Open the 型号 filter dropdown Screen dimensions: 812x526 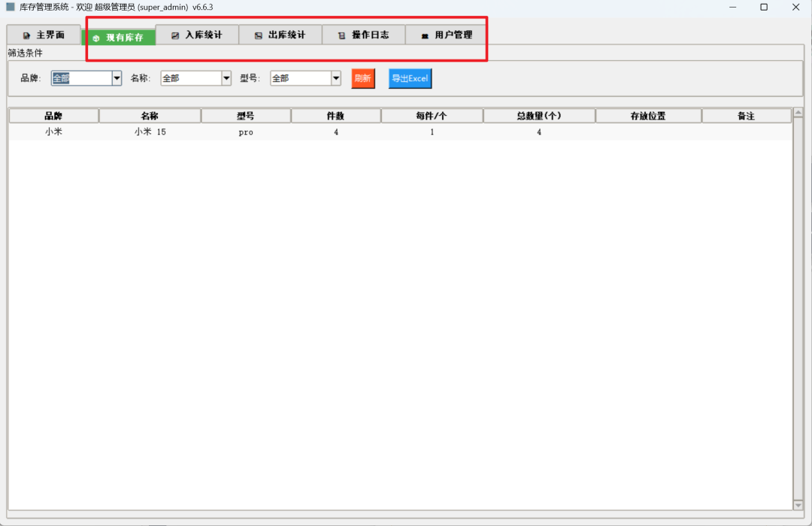(336, 78)
